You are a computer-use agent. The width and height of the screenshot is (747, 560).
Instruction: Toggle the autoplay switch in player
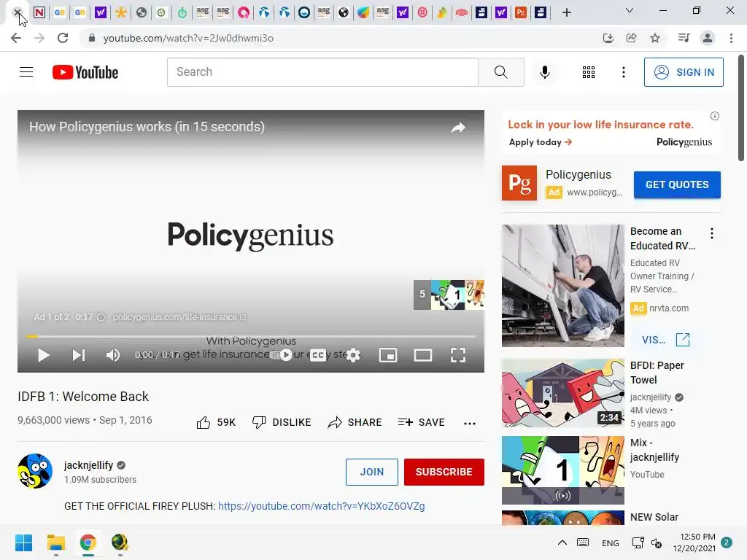(282, 355)
